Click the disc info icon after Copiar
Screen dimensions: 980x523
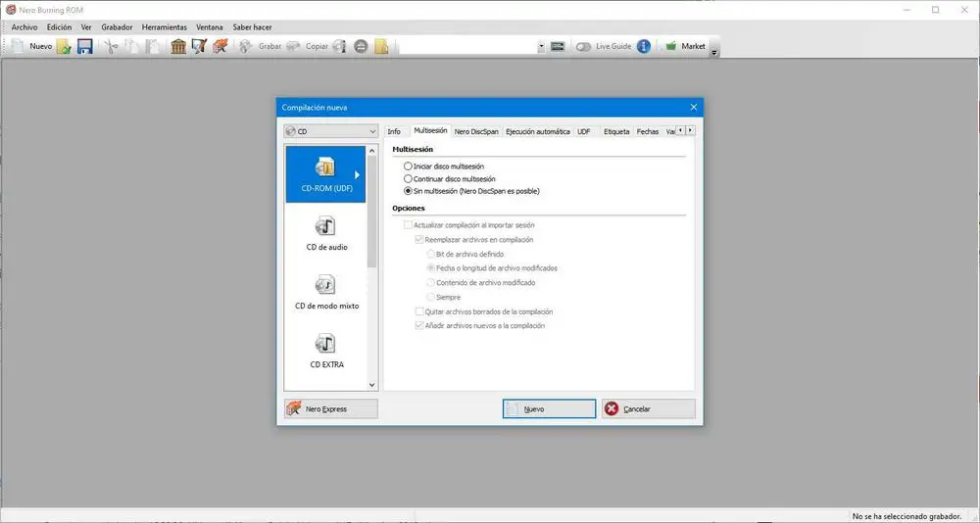pos(339,46)
